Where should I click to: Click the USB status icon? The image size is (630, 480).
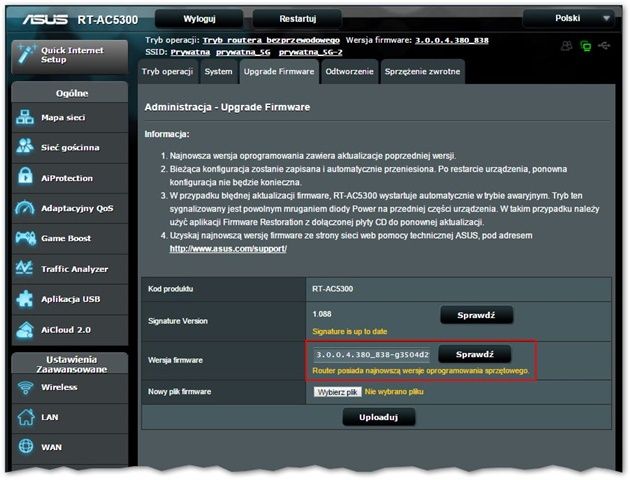click(x=604, y=46)
